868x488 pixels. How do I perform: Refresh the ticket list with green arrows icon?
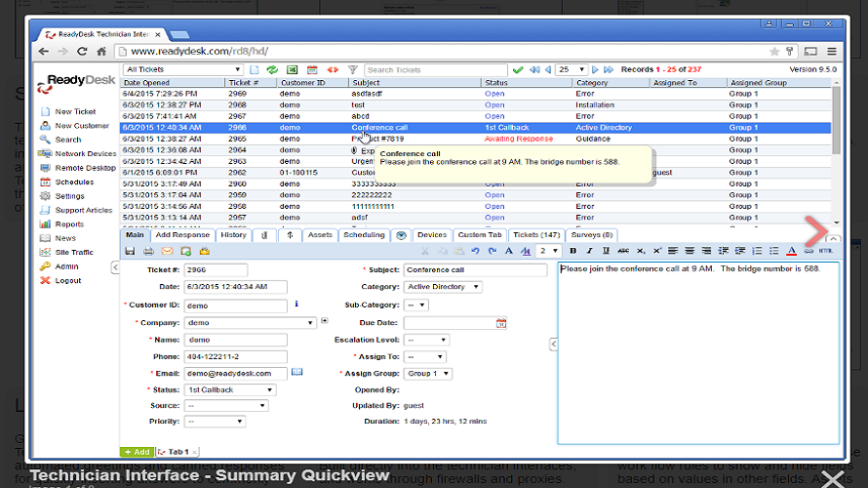pos(272,70)
